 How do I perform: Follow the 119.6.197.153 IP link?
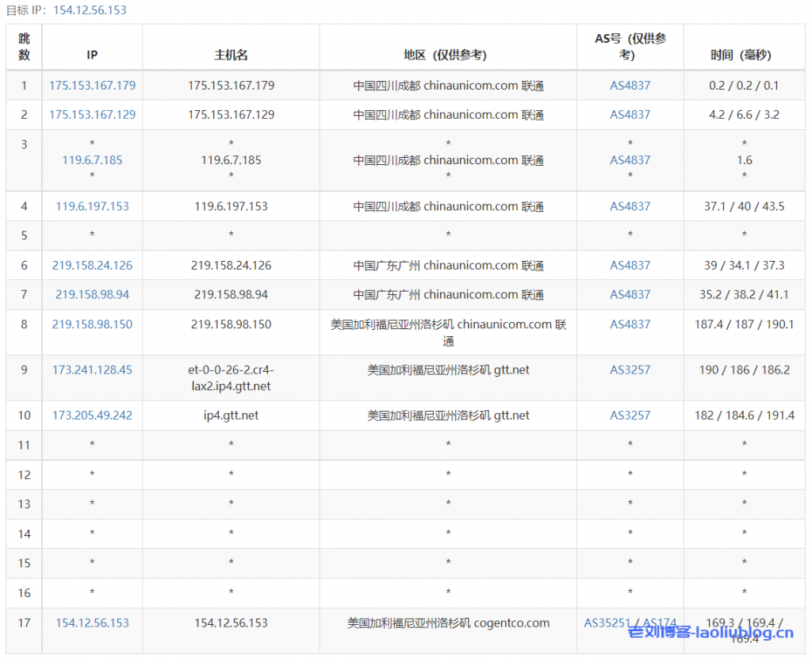pos(92,206)
